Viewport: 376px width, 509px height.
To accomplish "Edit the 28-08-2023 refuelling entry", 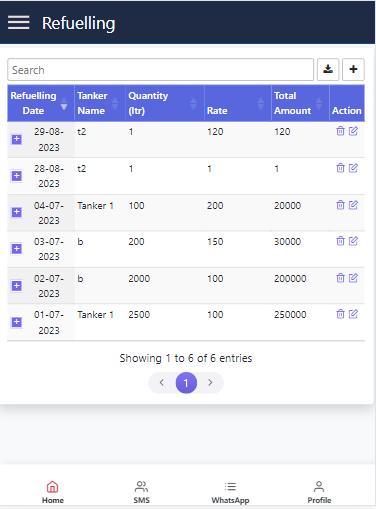I will [x=353, y=168].
